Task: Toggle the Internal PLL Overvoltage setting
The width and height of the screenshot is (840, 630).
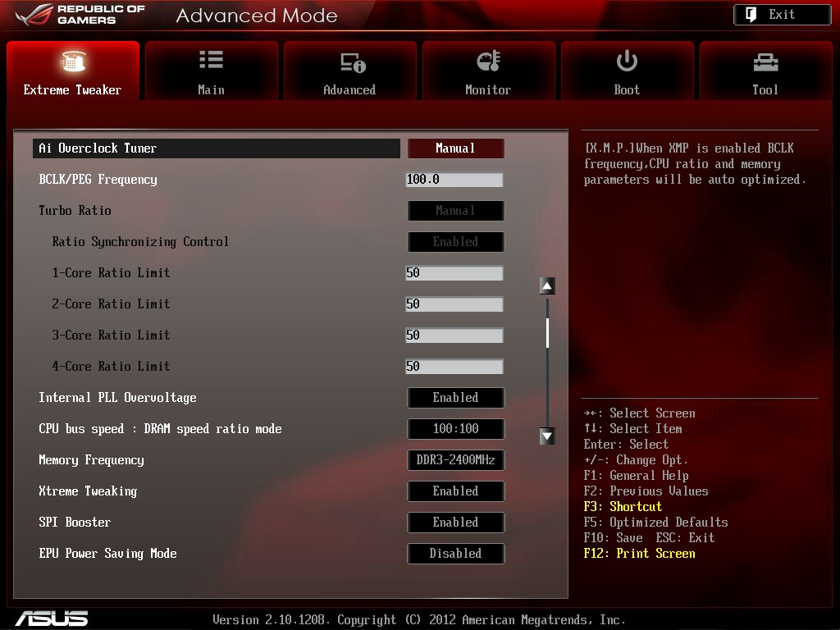Action: click(455, 398)
